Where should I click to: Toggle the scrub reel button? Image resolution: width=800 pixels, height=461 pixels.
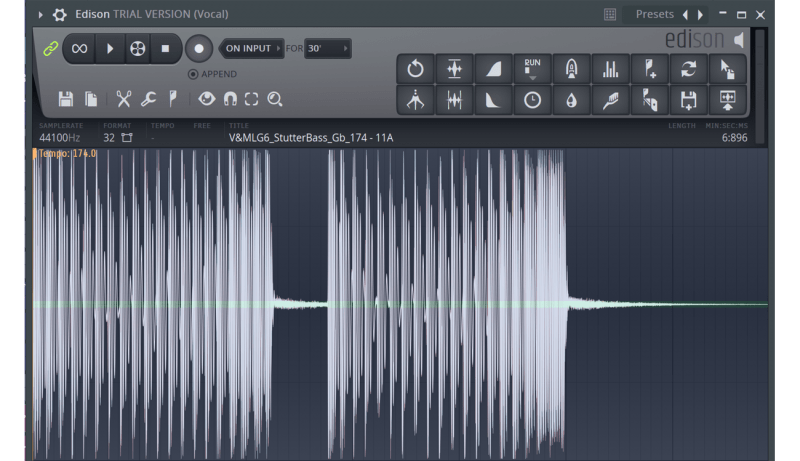137,48
